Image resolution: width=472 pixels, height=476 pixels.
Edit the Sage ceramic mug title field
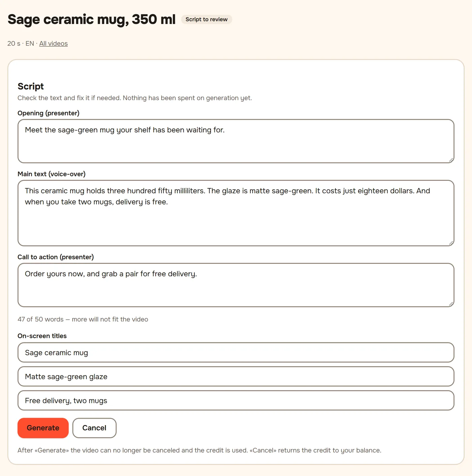coord(236,353)
